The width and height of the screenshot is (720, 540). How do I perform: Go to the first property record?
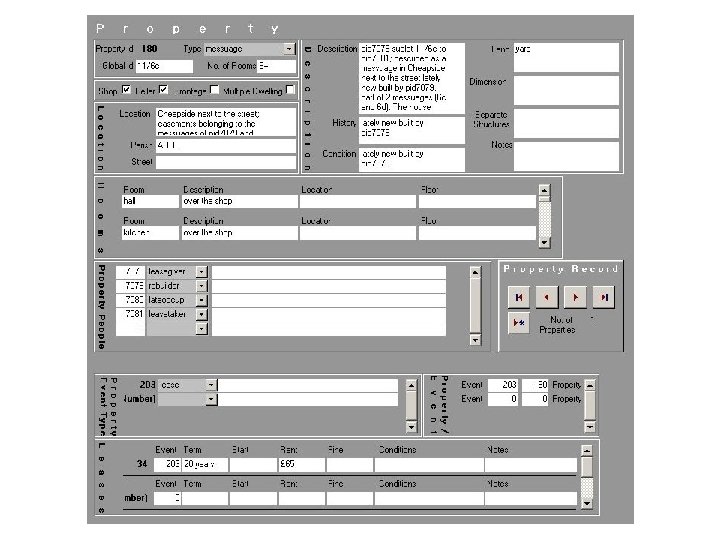[x=519, y=297]
